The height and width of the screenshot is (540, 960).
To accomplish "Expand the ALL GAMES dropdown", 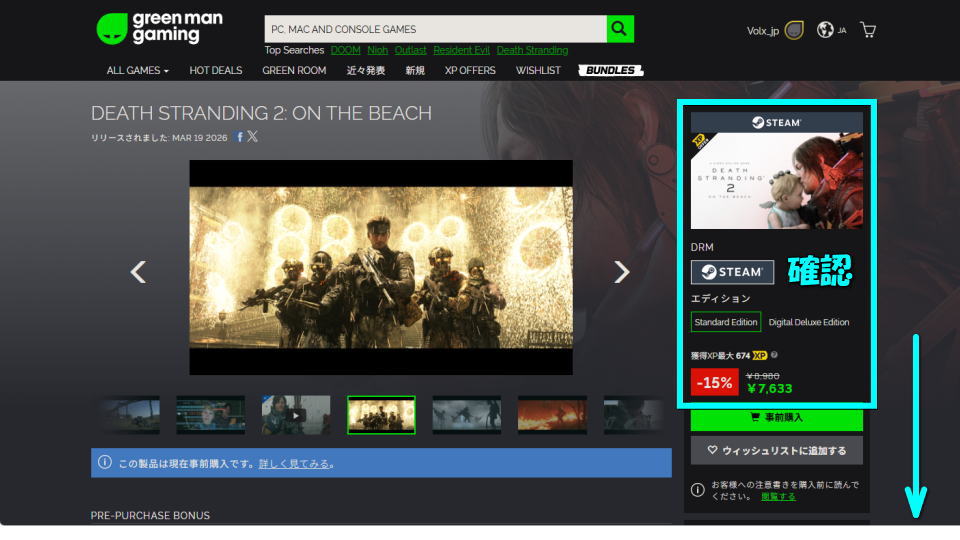I will click(138, 70).
